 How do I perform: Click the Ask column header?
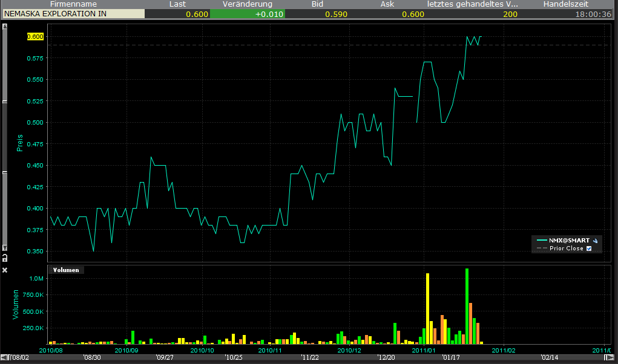coord(387,4)
